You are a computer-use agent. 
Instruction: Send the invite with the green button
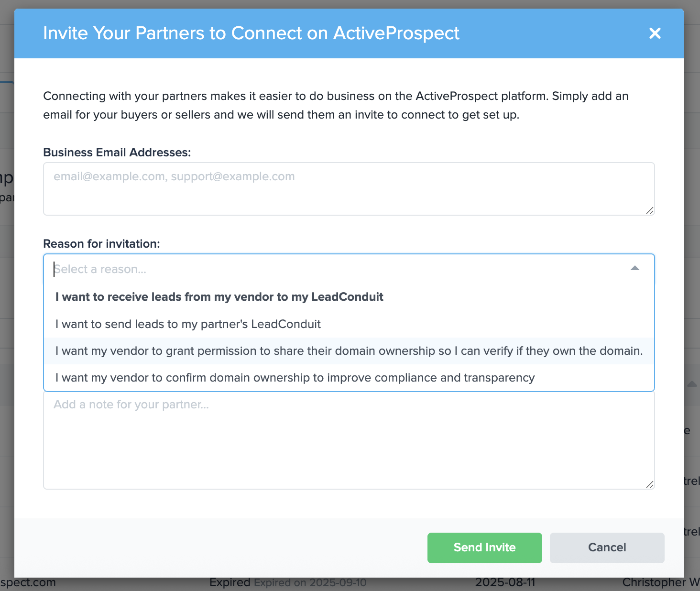tap(484, 547)
